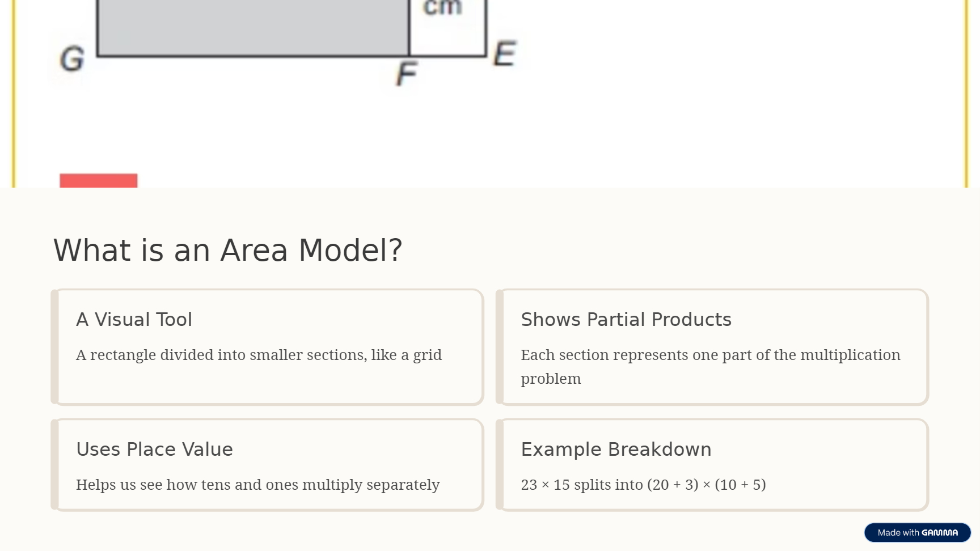Click the left accent bar of 'Uses Place Value' card

coord(55,465)
